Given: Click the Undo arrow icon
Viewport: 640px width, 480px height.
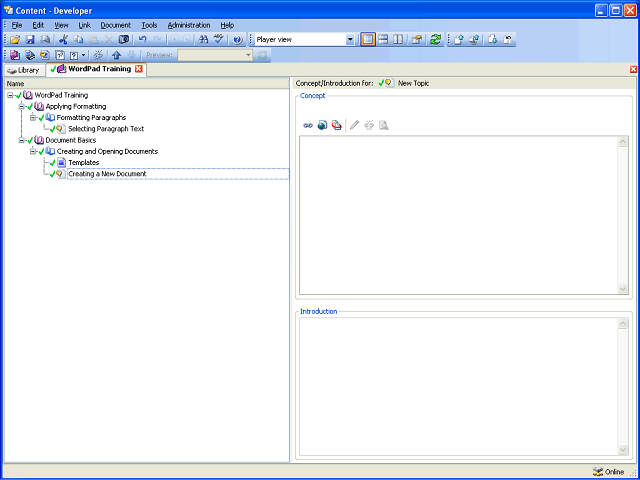Looking at the screenshot, I should pos(142,40).
